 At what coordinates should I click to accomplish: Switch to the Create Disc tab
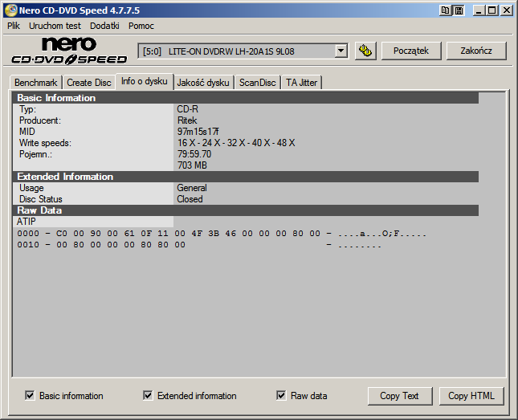89,82
